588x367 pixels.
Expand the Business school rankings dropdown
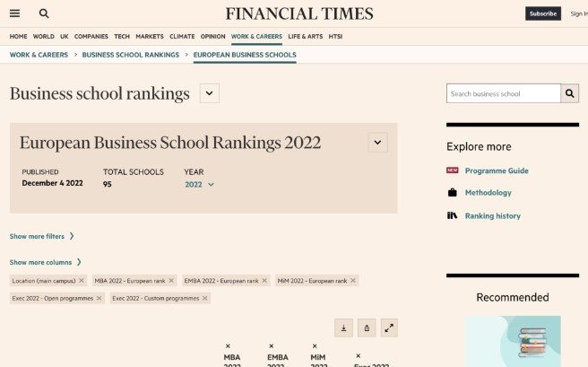point(209,93)
